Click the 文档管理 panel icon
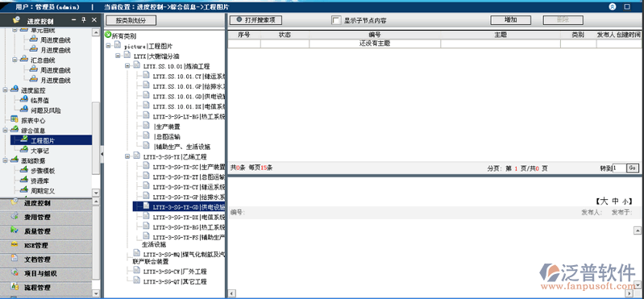The width and height of the screenshot is (644, 299). tap(15, 259)
